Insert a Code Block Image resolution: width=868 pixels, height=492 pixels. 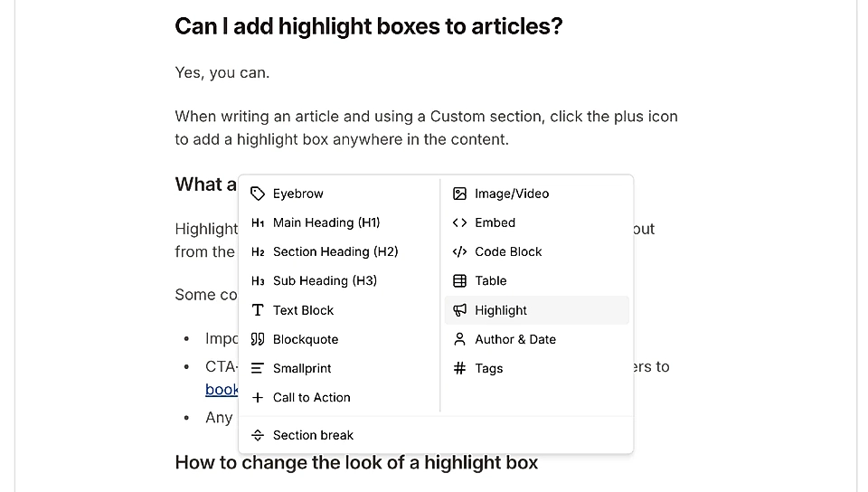click(x=537, y=251)
